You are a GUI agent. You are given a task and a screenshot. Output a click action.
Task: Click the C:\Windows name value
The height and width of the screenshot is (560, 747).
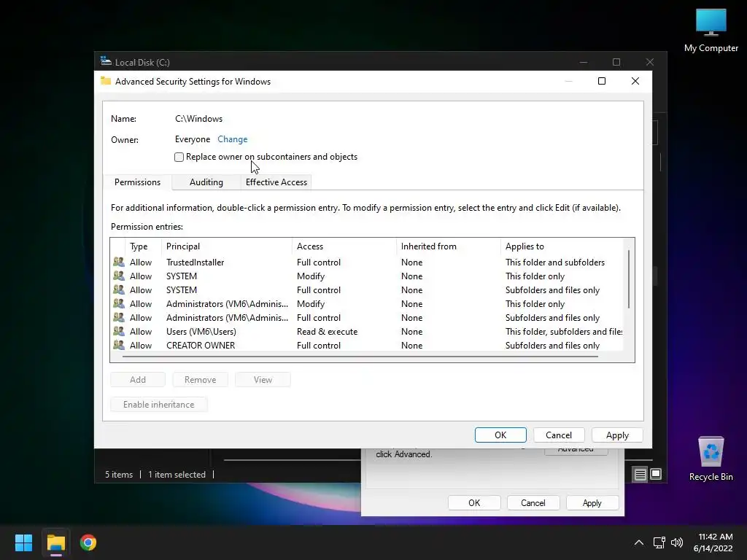pos(198,119)
